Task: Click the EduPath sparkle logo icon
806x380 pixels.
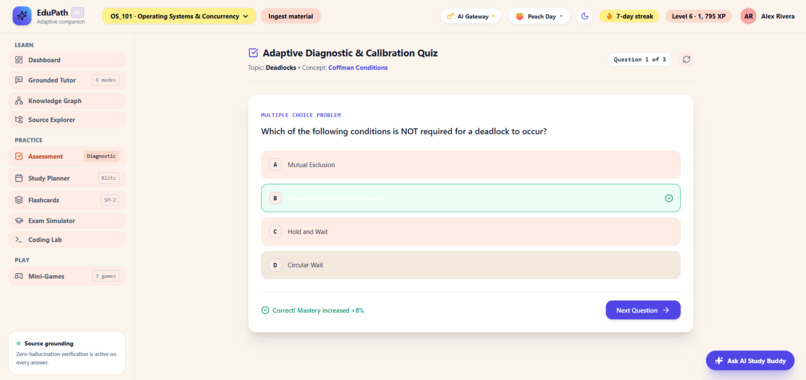Action: pyautogui.click(x=22, y=16)
